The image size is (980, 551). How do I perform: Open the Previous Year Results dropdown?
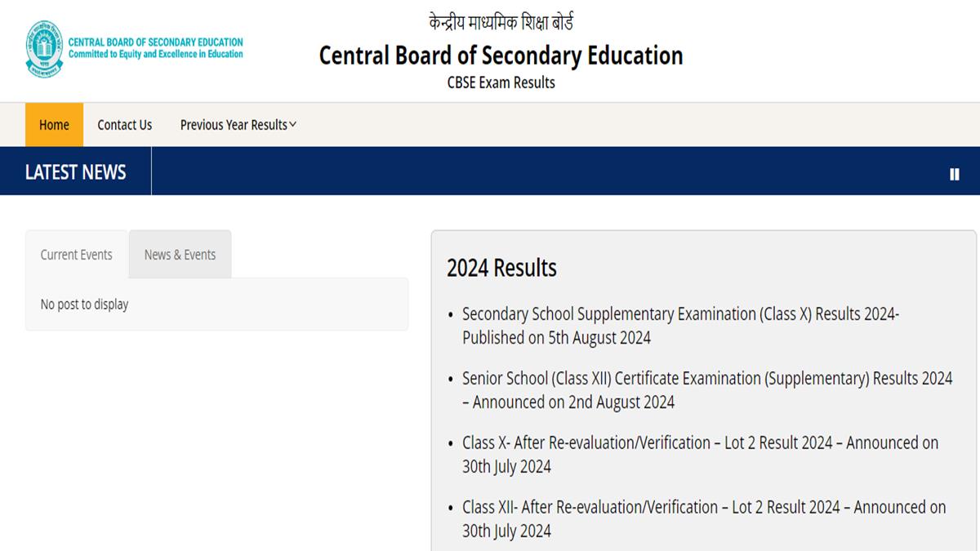234,125
